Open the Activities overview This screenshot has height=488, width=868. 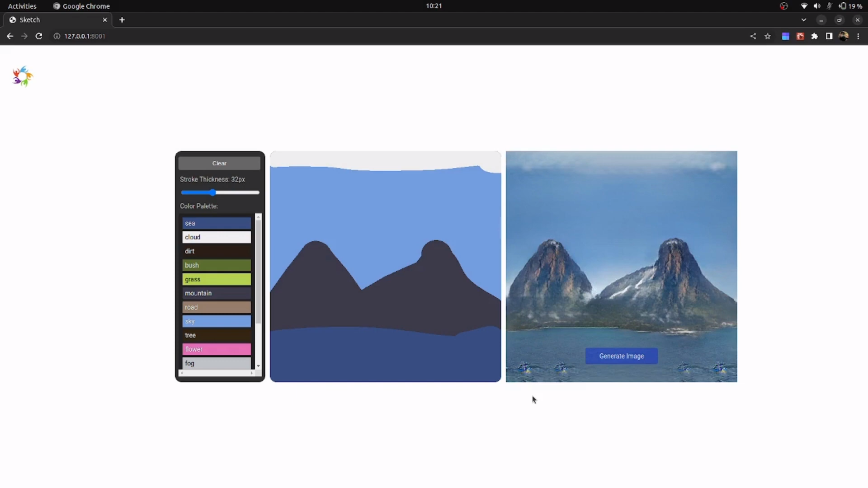click(22, 6)
